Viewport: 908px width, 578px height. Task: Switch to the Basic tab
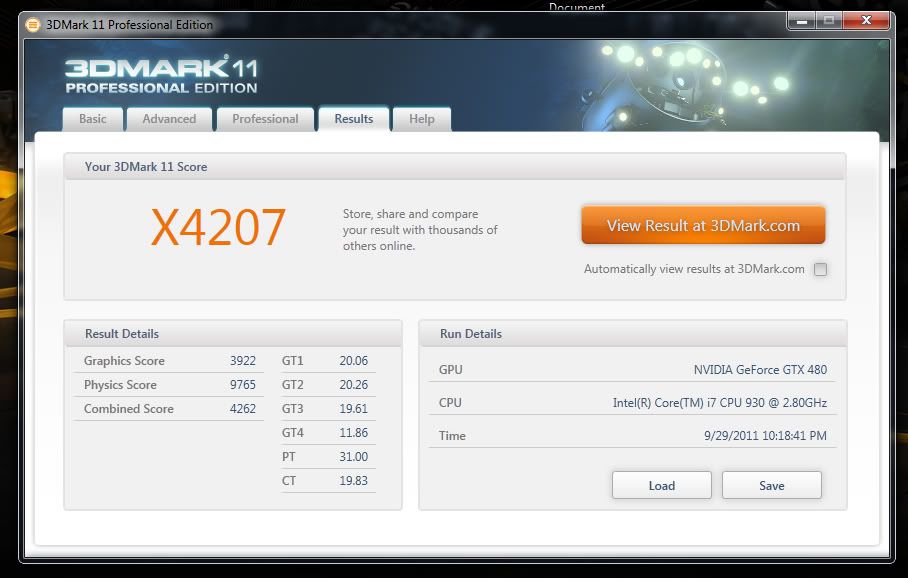pos(93,119)
